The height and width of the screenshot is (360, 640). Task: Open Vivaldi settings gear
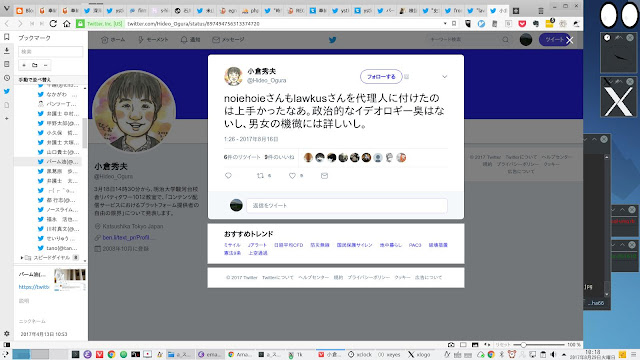(7, 333)
